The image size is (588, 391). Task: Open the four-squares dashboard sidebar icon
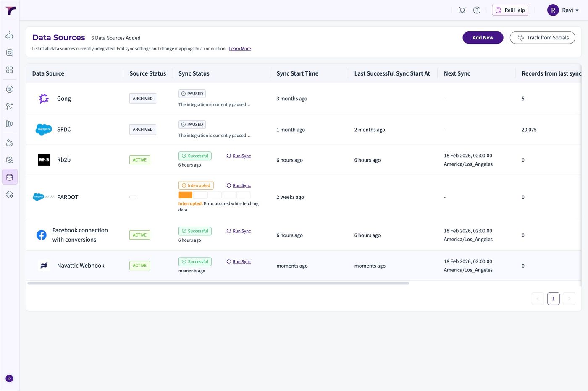click(10, 70)
